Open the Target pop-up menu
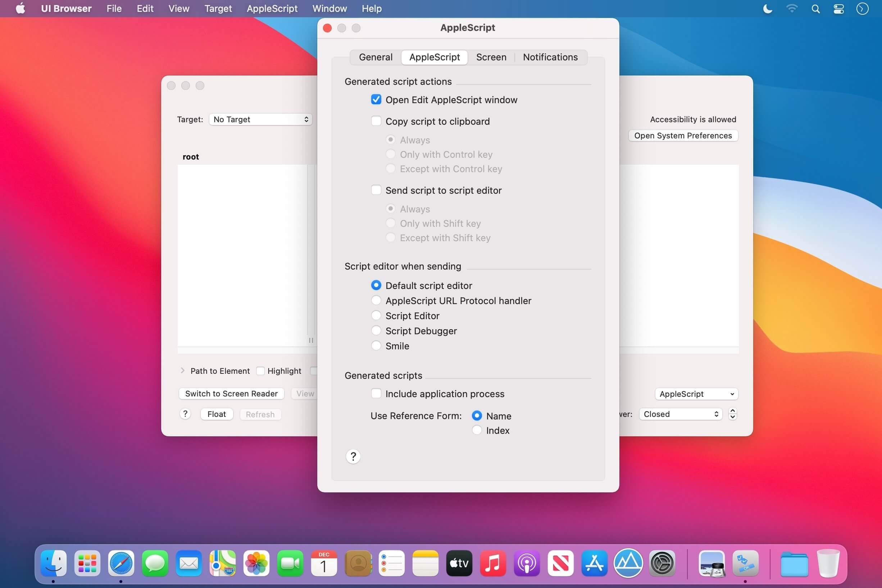 point(260,119)
